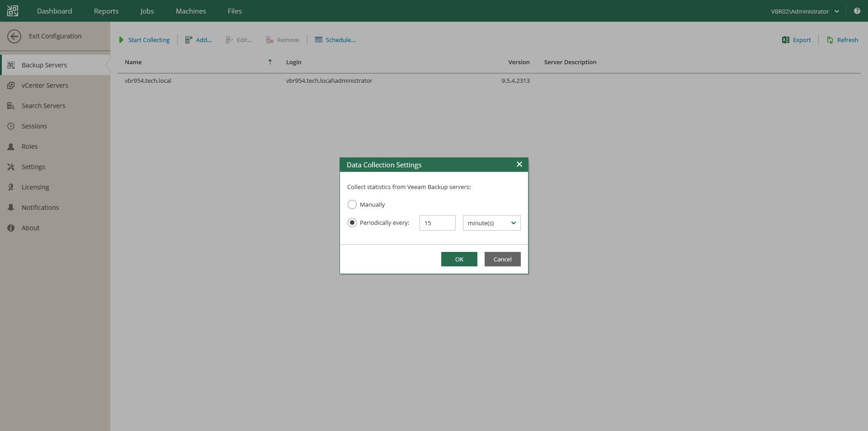Open the Jobs tab
Image resolution: width=868 pixels, height=431 pixels.
147,11
